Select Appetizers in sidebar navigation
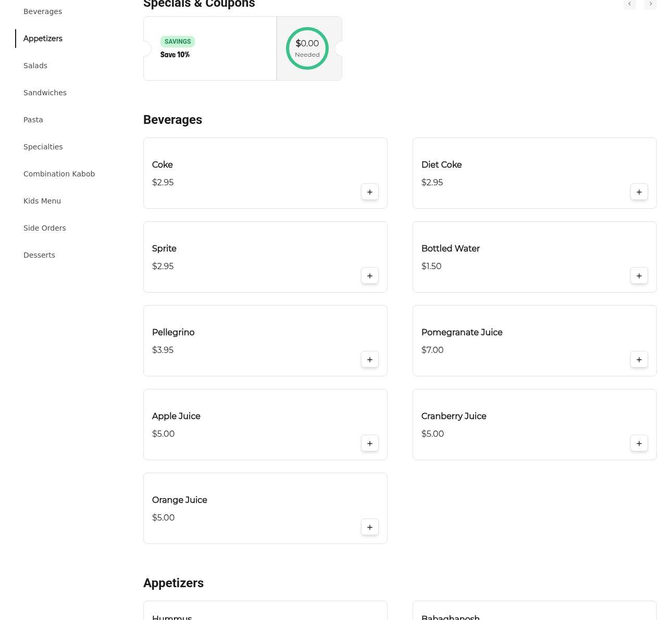This screenshot has height=620, width=672. click(x=43, y=39)
